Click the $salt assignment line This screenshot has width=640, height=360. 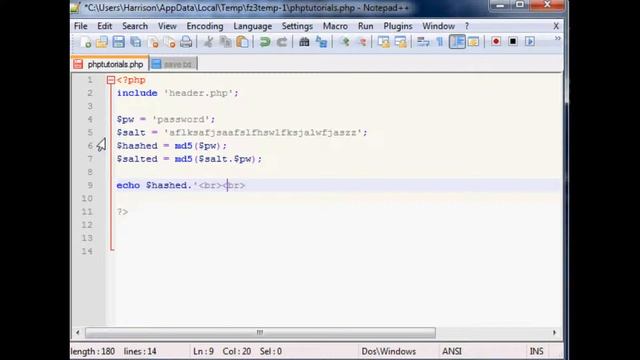242,133
